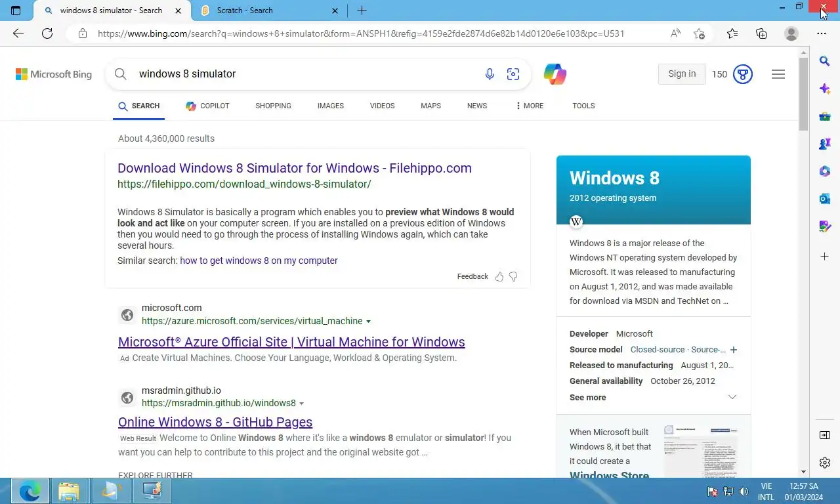
Task: Click Closed-source link in Source model
Action: [658, 350]
